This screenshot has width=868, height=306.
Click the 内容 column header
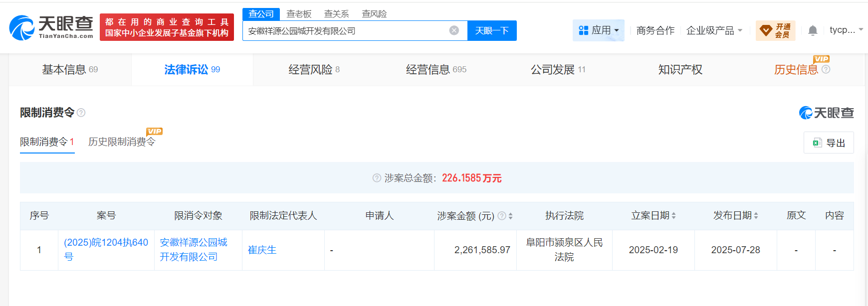(834, 215)
